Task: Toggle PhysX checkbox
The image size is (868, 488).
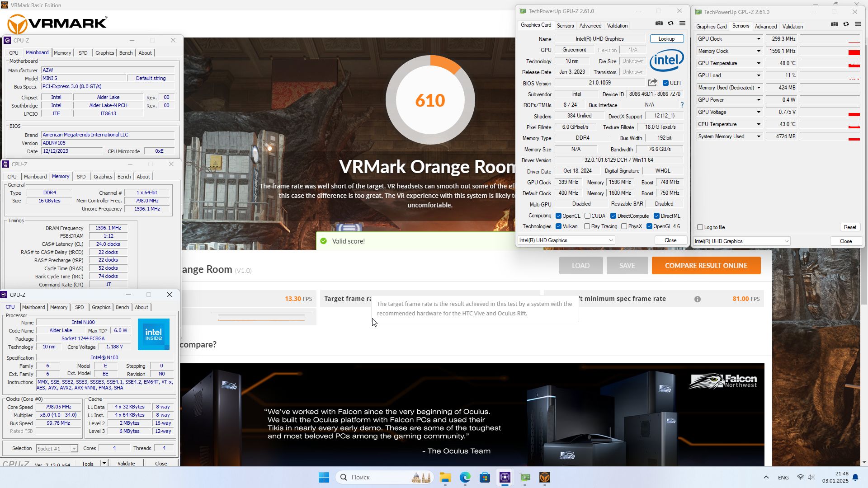Action: click(624, 226)
